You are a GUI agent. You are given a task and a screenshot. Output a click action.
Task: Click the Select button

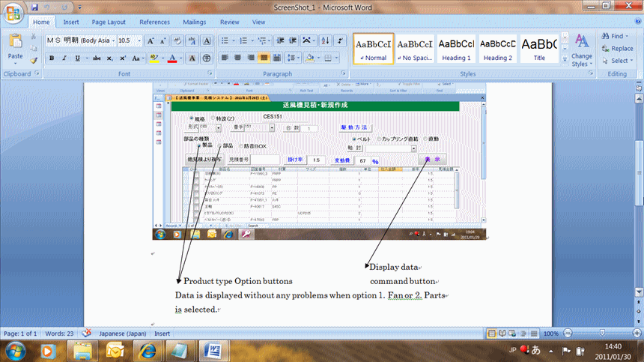[x=617, y=61]
